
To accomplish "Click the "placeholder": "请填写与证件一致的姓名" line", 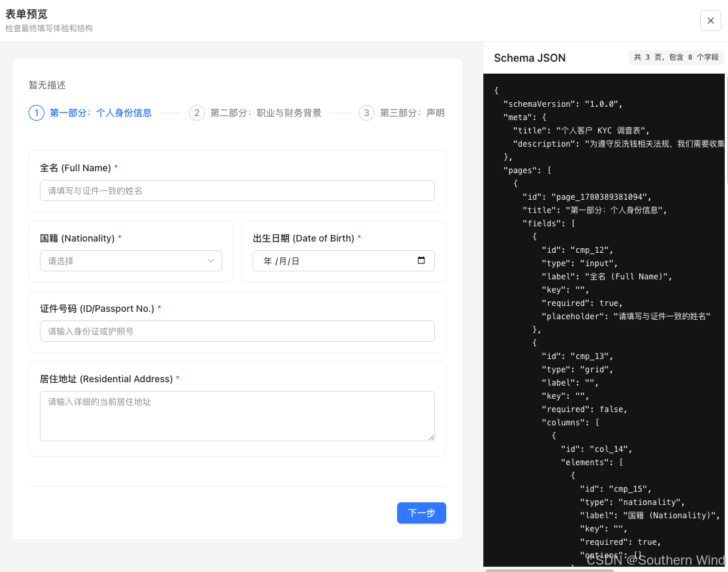I will pos(626,317).
